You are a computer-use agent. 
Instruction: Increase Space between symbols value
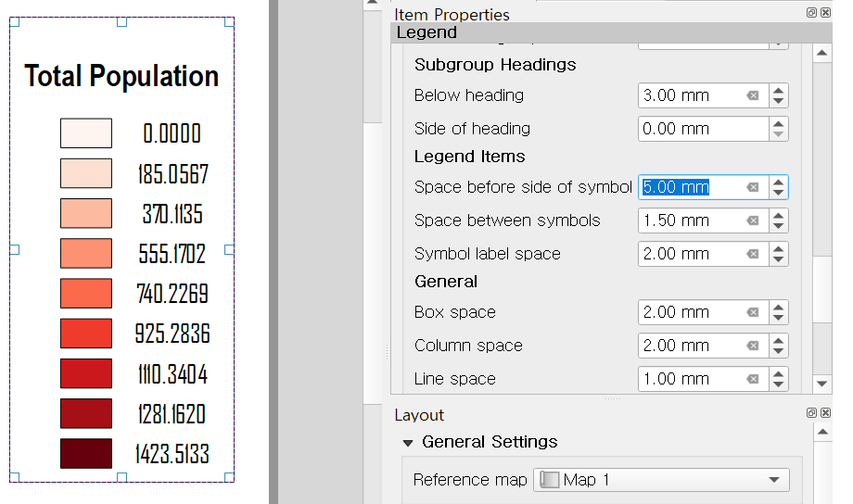click(x=779, y=216)
